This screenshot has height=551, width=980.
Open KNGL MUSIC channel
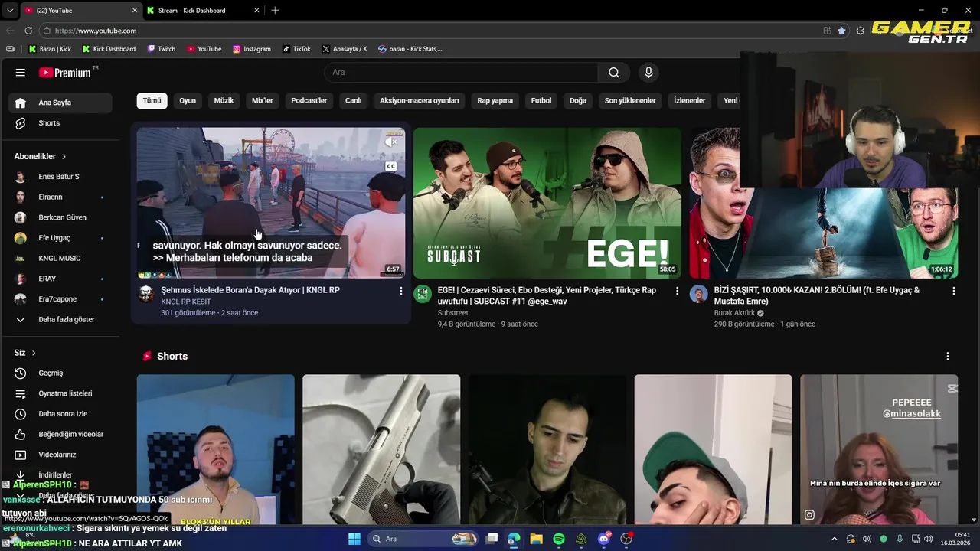pos(60,258)
